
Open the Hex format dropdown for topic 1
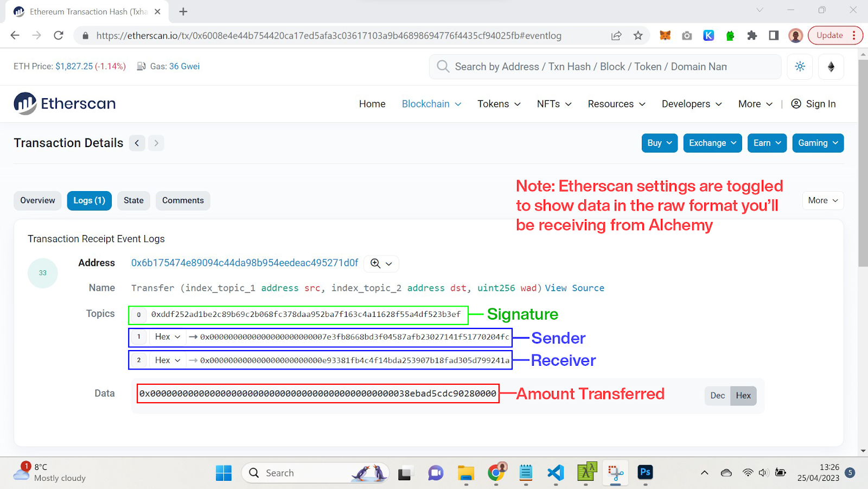tap(168, 337)
